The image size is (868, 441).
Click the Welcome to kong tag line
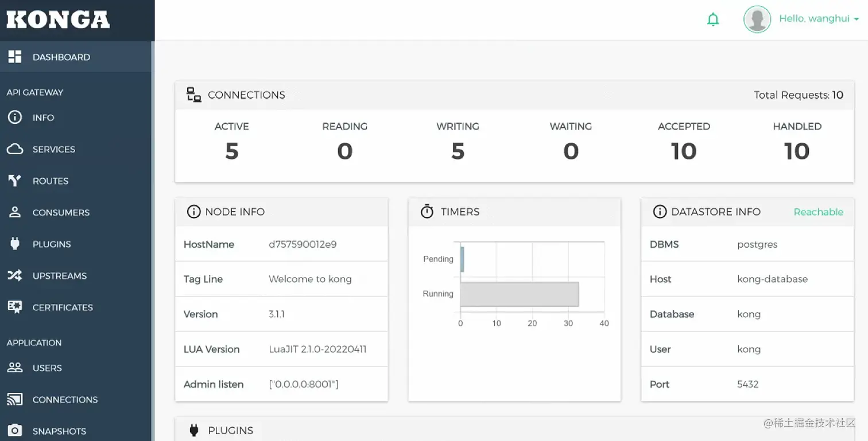pos(310,279)
